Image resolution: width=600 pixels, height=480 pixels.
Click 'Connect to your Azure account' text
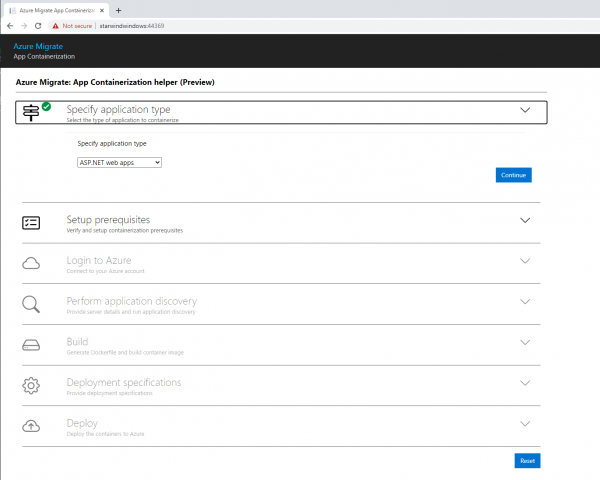coord(106,271)
